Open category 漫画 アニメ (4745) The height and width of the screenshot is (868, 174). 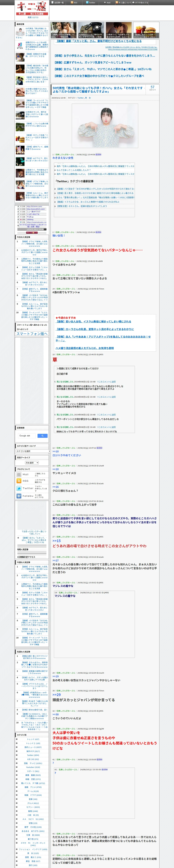pos(33,787)
